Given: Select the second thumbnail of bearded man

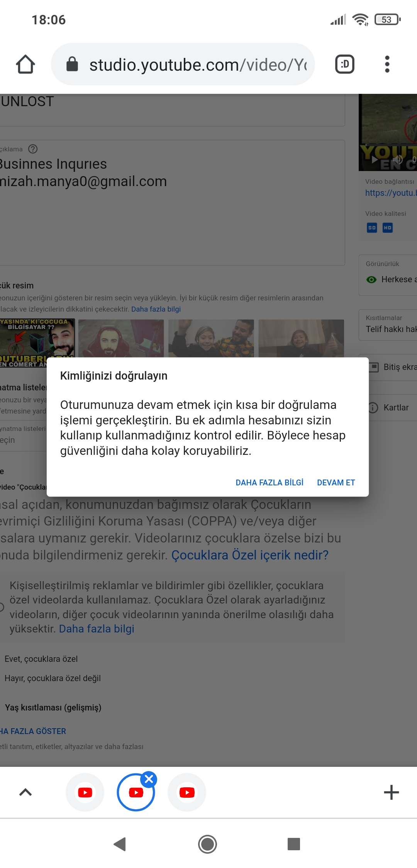Looking at the screenshot, I should (121, 338).
